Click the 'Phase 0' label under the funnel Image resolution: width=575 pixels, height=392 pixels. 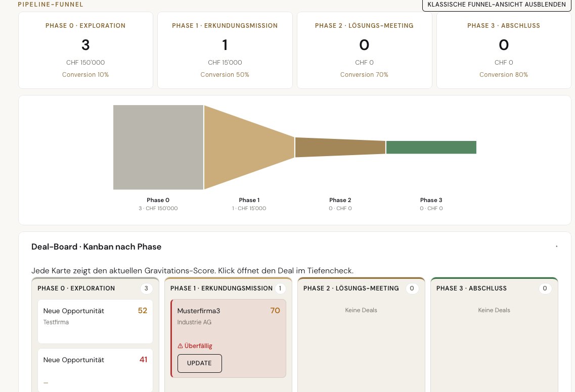158,200
